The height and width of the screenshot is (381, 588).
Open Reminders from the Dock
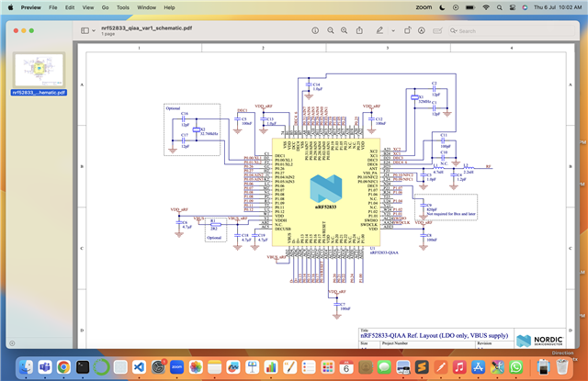(x=309, y=367)
